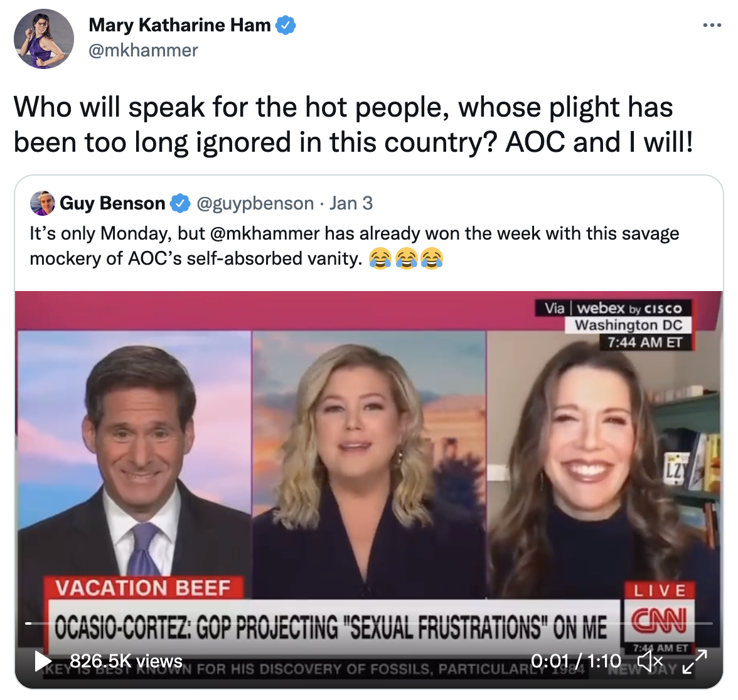Click Mary Katharine Ham's verified badge

coord(285,25)
